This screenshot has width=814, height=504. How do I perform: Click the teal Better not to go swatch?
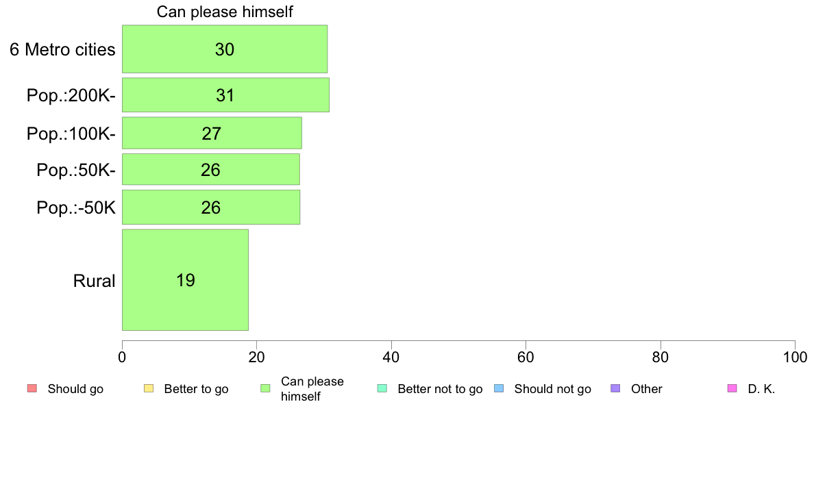[x=382, y=388]
